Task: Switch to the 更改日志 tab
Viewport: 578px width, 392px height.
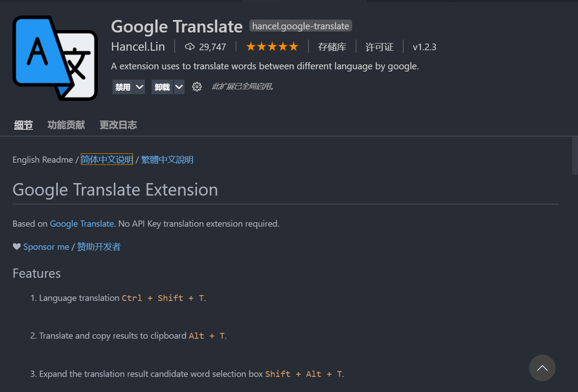Action: (x=118, y=125)
